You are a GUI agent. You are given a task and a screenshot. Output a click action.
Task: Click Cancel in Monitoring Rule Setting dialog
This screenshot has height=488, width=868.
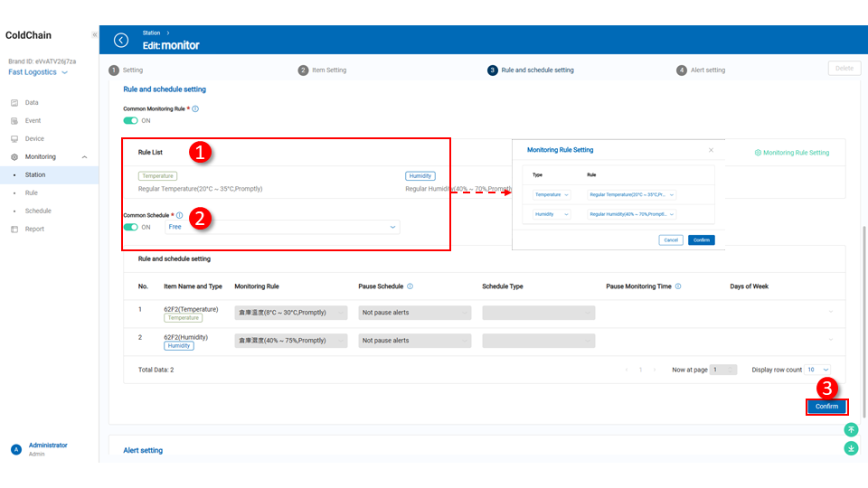[x=671, y=239]
